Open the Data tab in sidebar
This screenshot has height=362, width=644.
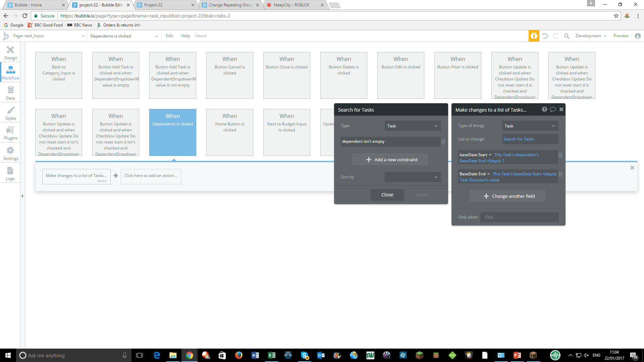(x=10, y=93)
